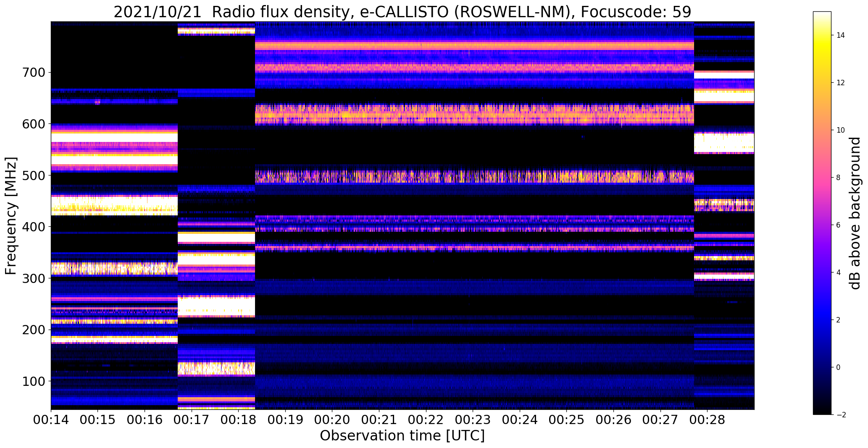The width and height of the screenshot is (868, 448).
Task: Click the 00:24 time tick label
Action: 520,420
